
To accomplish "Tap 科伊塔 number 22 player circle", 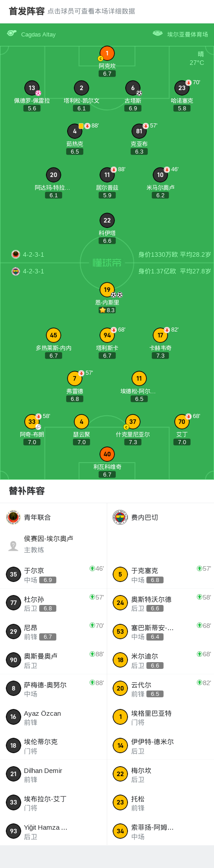I will 107,220.
